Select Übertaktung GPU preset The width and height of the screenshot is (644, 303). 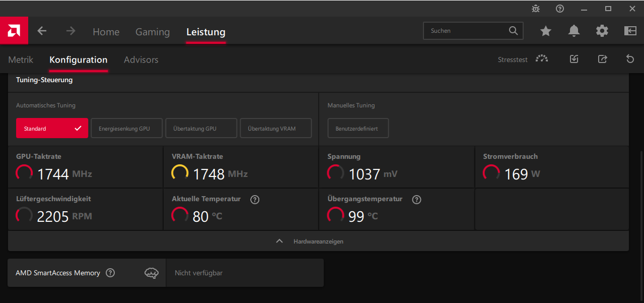[201, 128]
